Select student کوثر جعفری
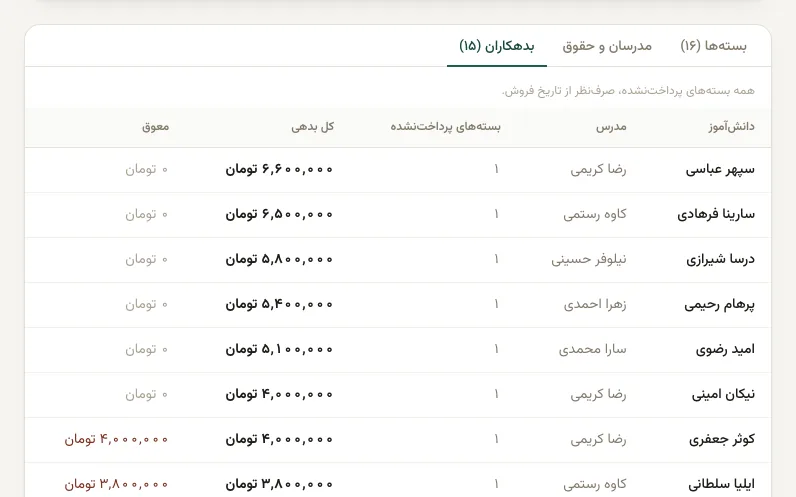 [721, 440]
